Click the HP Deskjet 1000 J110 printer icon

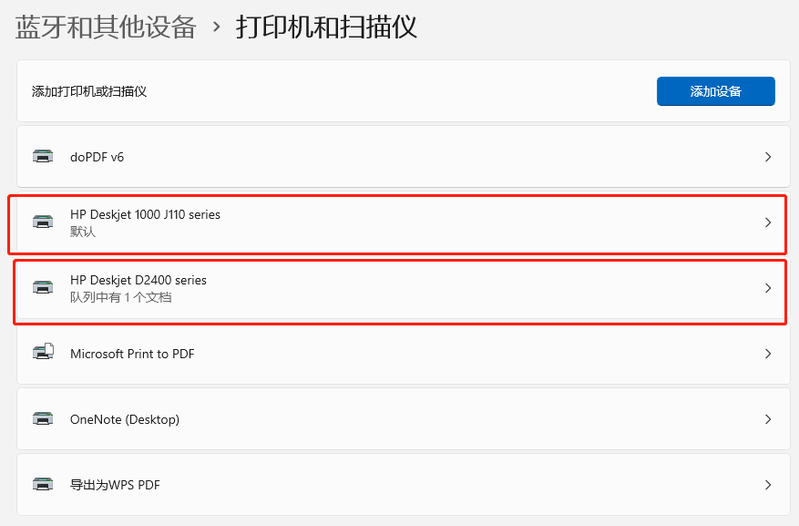[x=43, y=222]
